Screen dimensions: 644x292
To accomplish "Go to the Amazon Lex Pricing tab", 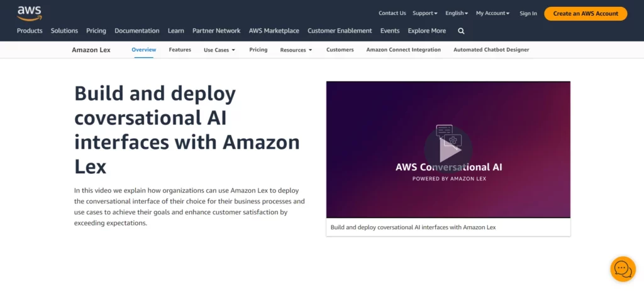I will tap(258, 50).
